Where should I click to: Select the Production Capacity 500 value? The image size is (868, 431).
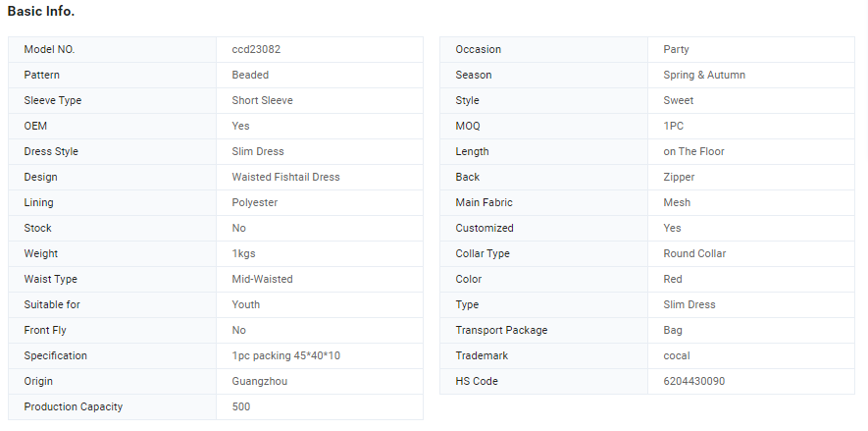(x=241, y=406)
